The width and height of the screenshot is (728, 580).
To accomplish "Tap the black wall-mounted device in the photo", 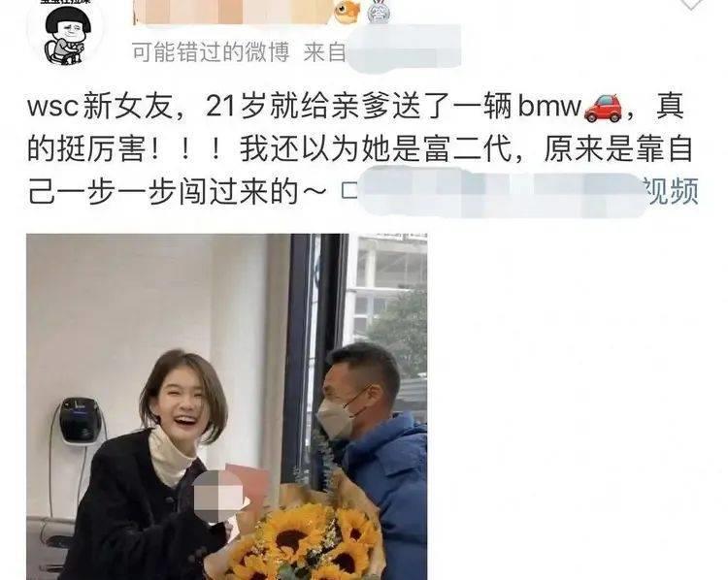I will 80,420.
